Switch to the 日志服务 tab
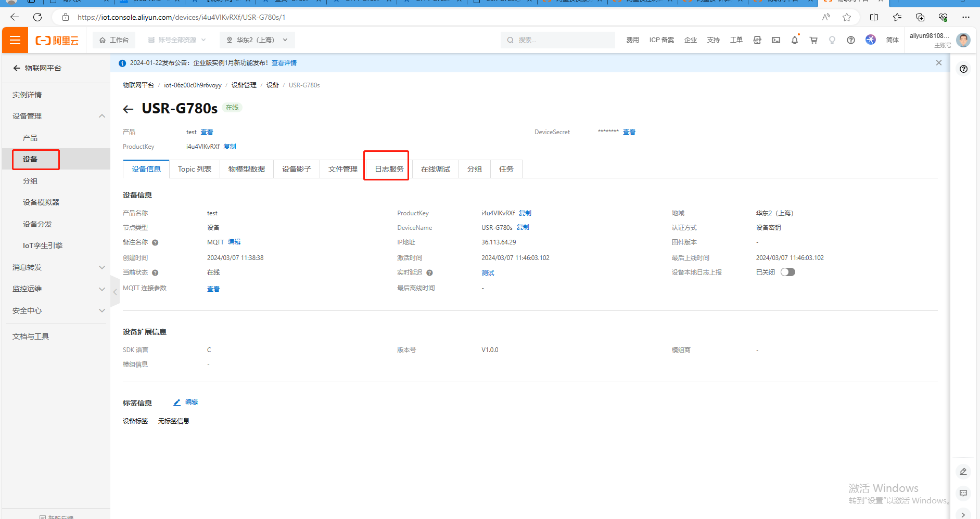The width and height of the screenshot is (980, 519). pos(389,169)
